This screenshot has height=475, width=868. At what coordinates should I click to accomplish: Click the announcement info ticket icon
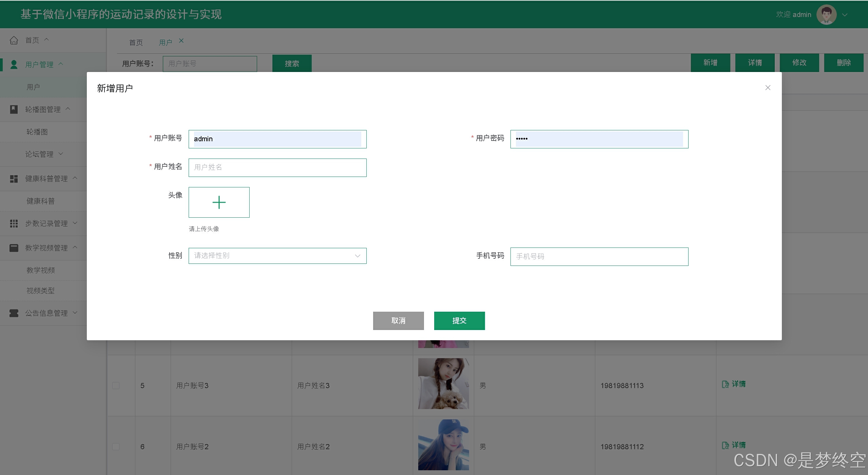(14, 313)
